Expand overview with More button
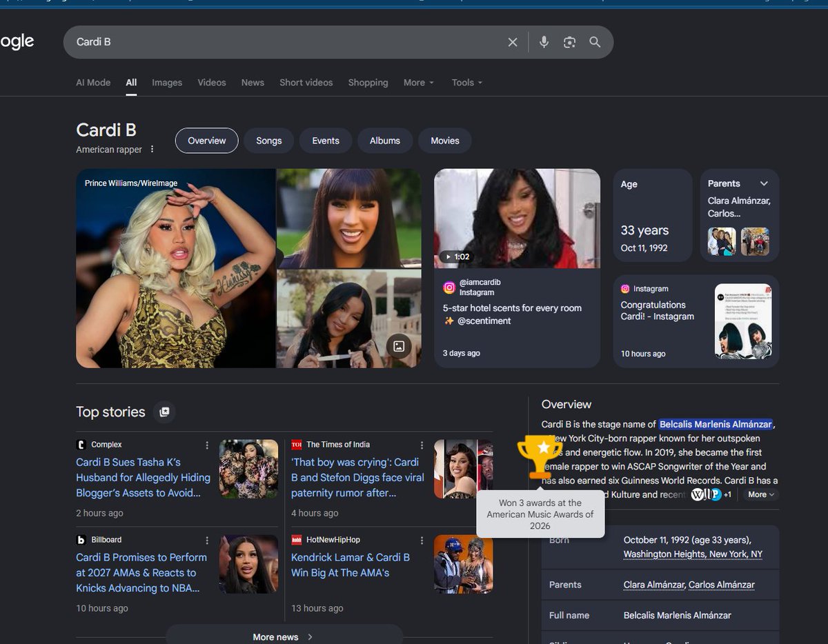The image size is (828, 644). click(761, 494)
